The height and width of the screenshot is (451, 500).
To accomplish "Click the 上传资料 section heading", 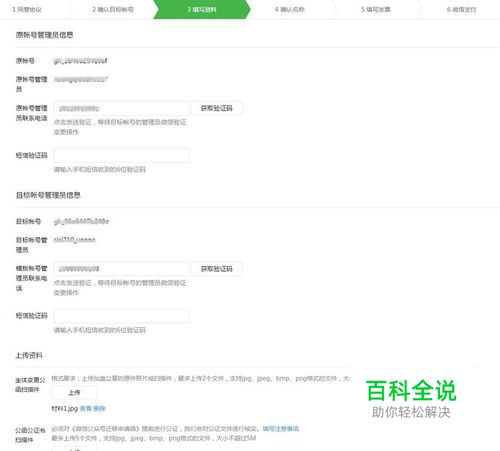I will tap(29, 356).
